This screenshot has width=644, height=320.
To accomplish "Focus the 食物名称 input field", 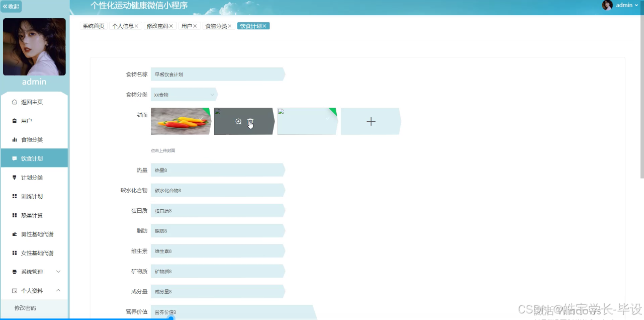I will (x=218, y=74).
